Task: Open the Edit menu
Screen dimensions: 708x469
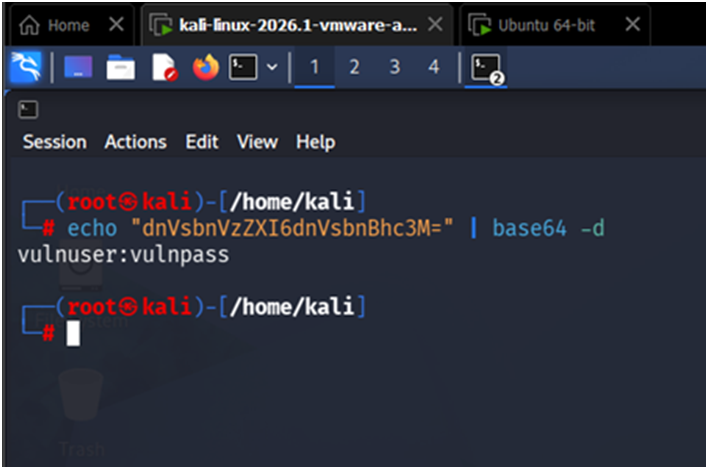Action: [x=202, y=142]
